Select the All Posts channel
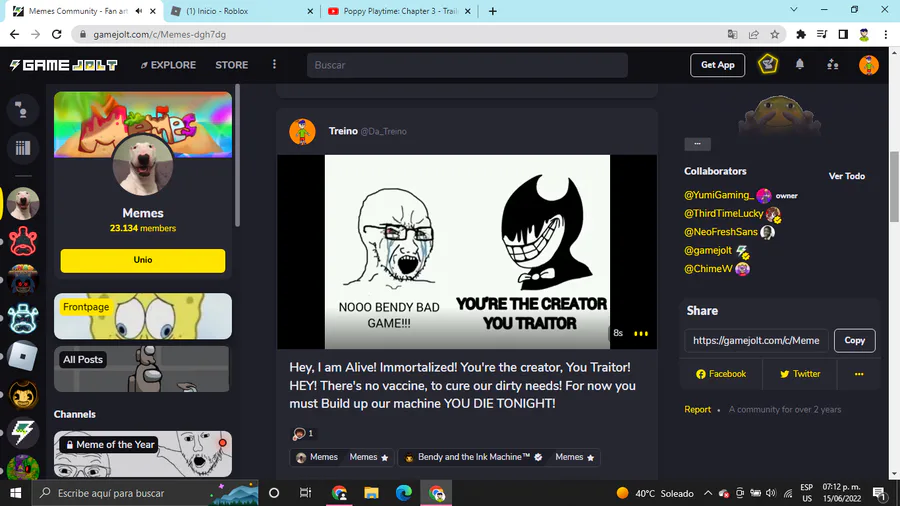This screenshot has width=900, height=506. click(142, 369)
